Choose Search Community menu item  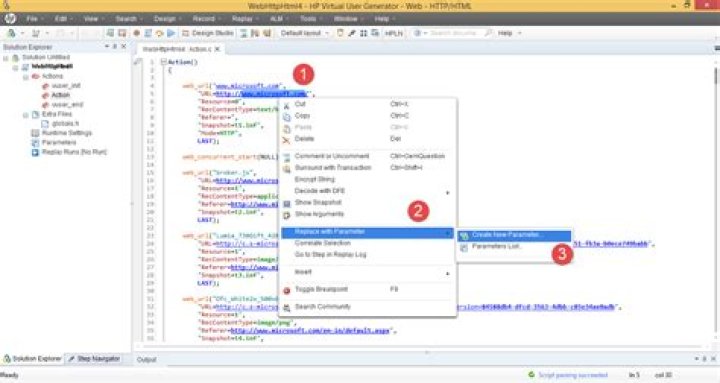pos(367,307)
